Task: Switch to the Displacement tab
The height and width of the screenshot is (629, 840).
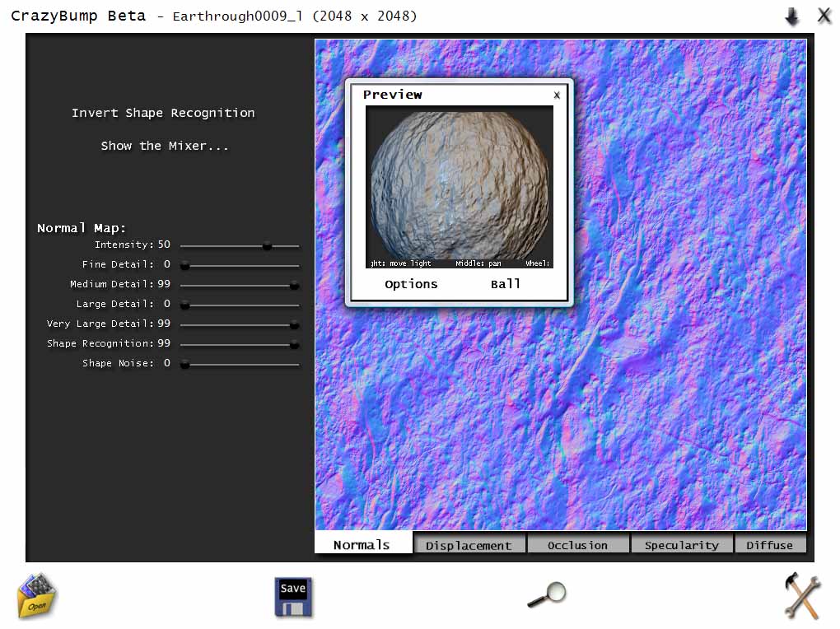Action: point(469,545)
